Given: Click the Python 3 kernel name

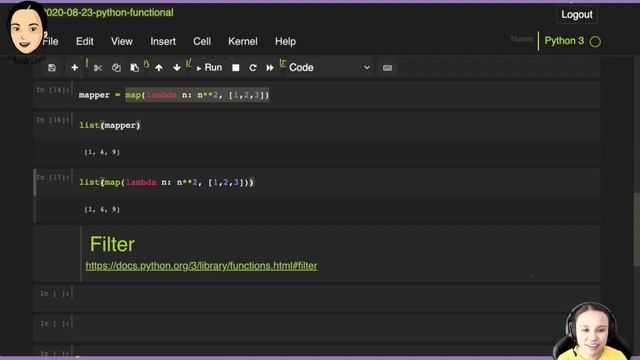Looking at the screenshot, I should click(564, 41).
